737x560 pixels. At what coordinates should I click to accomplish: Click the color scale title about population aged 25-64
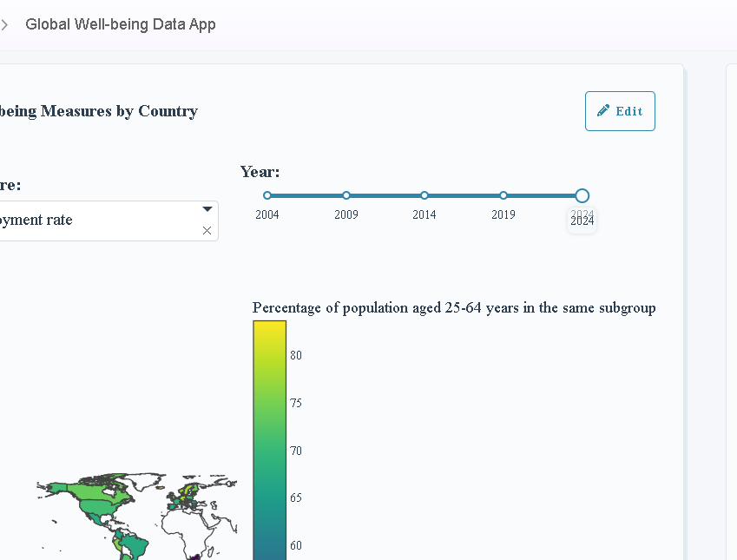[454, 308]
